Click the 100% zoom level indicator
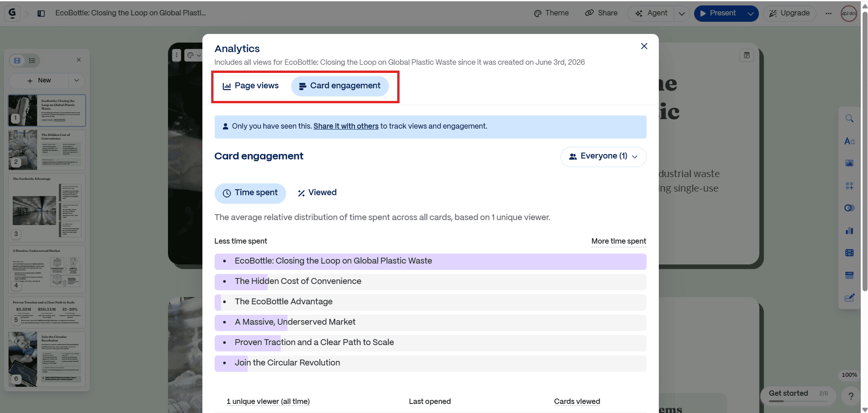Viewport: 868px width, 413px height. point(849,375)
